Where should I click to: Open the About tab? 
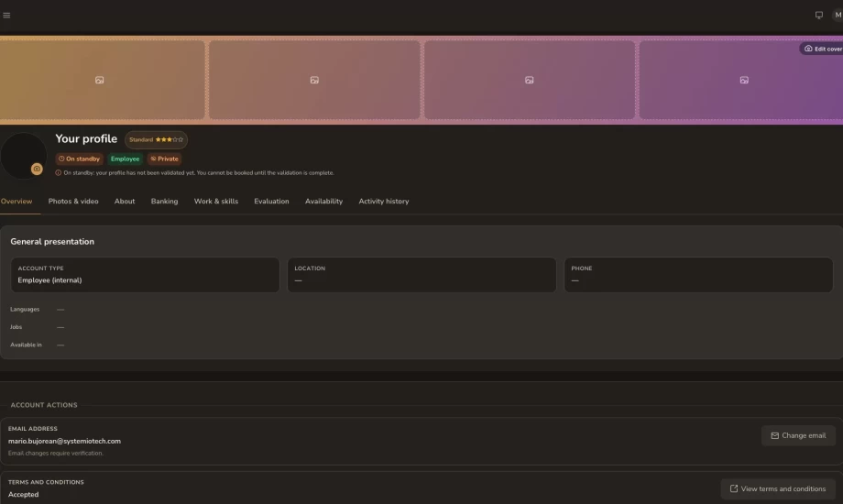point(125,202)
